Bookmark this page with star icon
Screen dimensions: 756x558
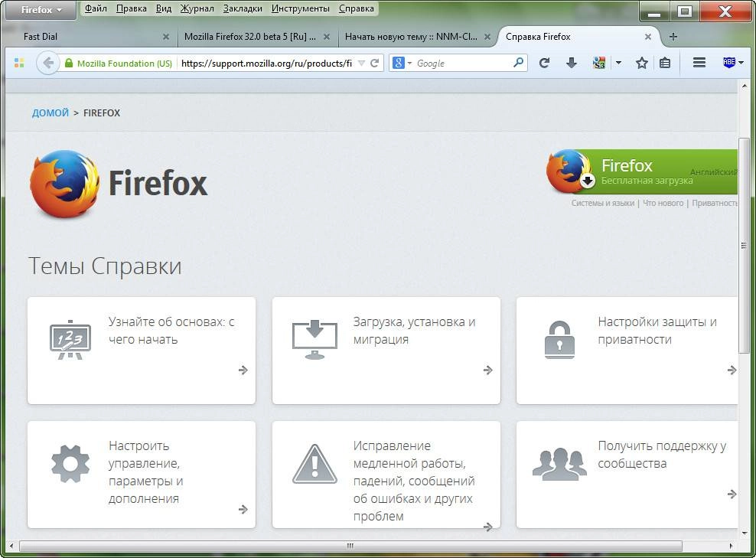642,63
